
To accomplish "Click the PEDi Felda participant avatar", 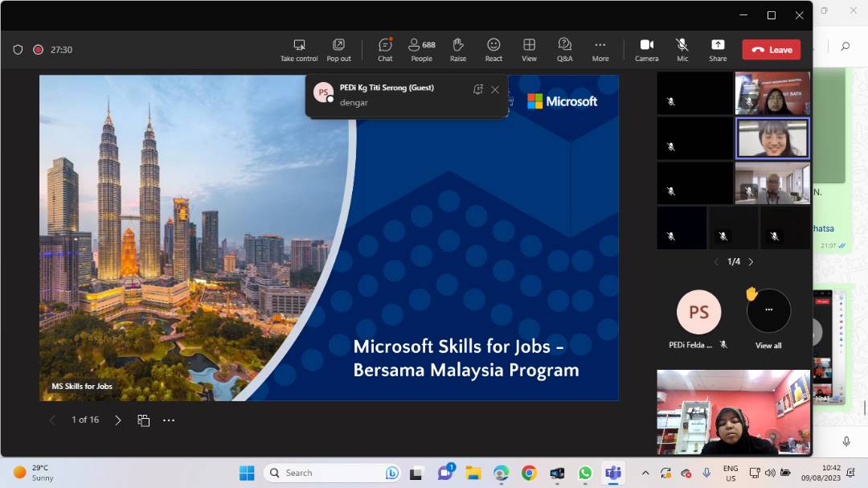I will click(x=698, y=312).
